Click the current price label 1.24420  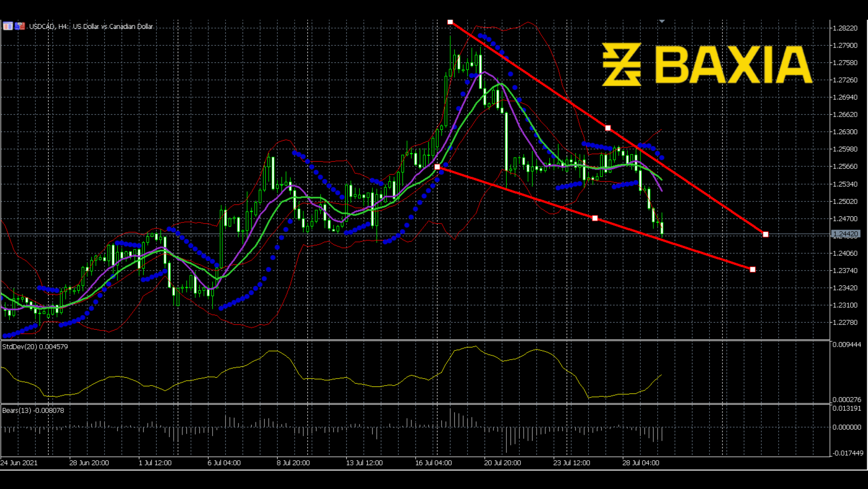point(846,234)
